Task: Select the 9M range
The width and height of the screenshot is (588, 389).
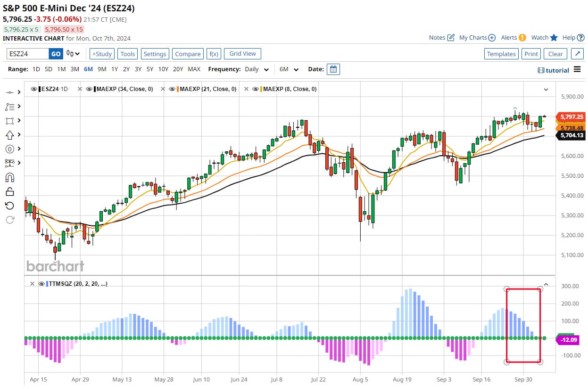Action: 102,69
